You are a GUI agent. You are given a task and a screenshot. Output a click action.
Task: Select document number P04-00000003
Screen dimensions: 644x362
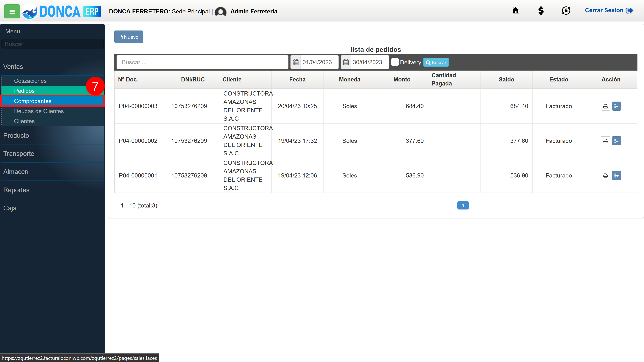[x=138, y=106]
